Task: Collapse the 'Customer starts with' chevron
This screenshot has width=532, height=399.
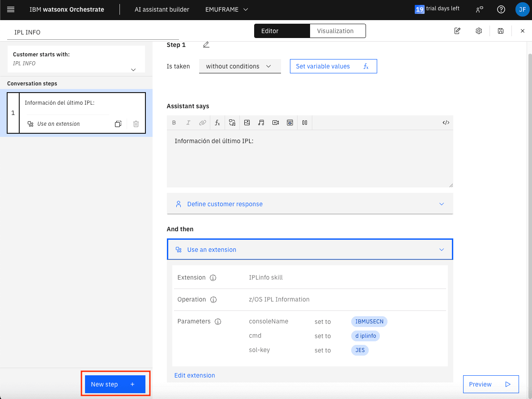Action: [133, 69]
